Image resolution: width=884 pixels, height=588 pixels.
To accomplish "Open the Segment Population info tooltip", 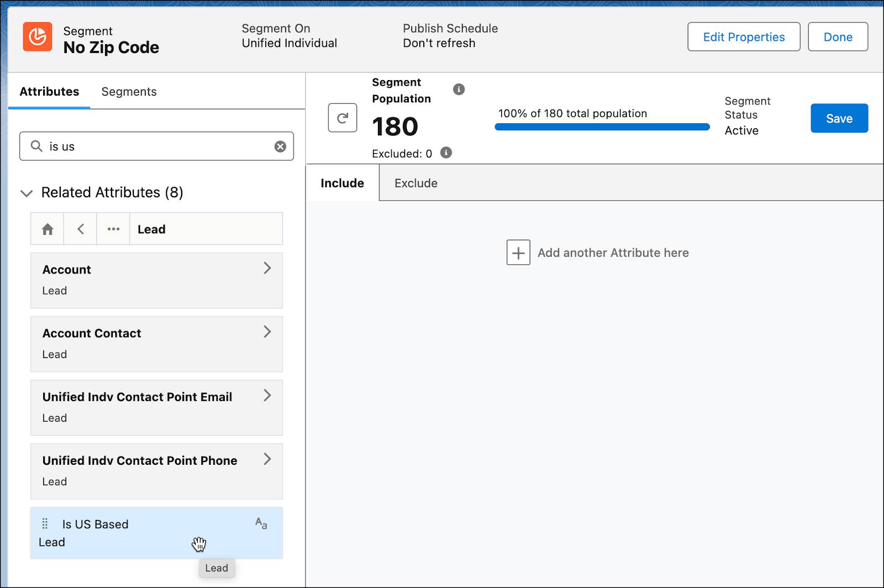I will point(459,90).
